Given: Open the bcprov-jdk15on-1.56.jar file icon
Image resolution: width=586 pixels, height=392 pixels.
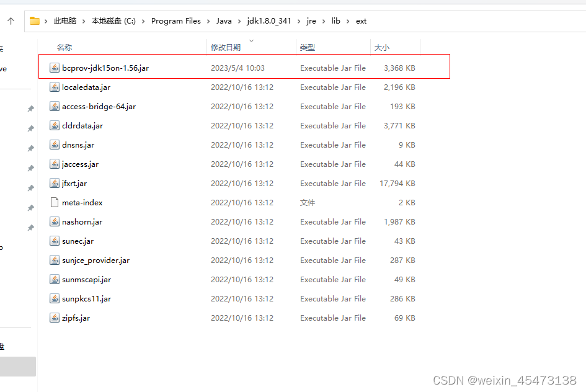Looking at the screenshot, I should point(55,68).
